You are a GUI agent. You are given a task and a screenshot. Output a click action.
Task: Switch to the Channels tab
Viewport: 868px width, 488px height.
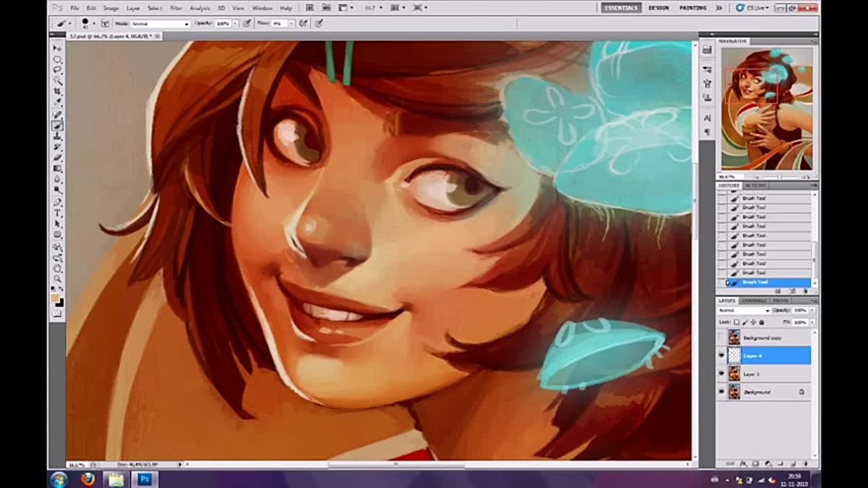[x=753, y=300]
